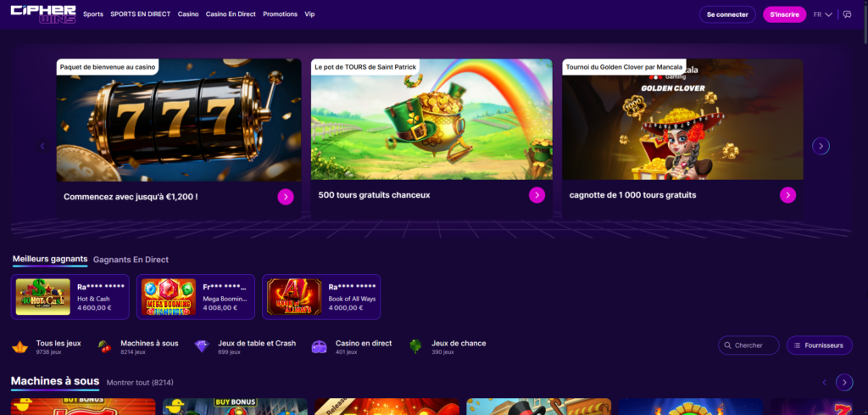Click the S'inscrire button
The height and width of the screenshot is (415, 868).
pyautogui.click(x=784, y=14)
